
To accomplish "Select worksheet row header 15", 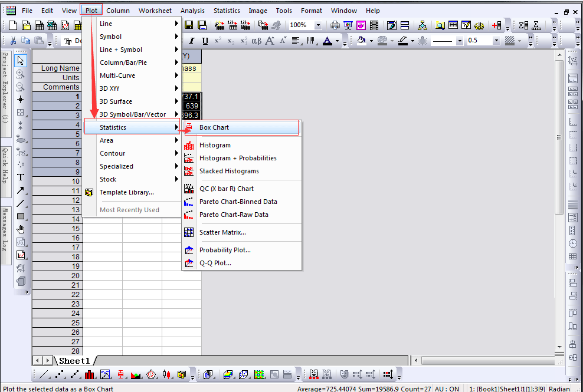I will 57,229.
